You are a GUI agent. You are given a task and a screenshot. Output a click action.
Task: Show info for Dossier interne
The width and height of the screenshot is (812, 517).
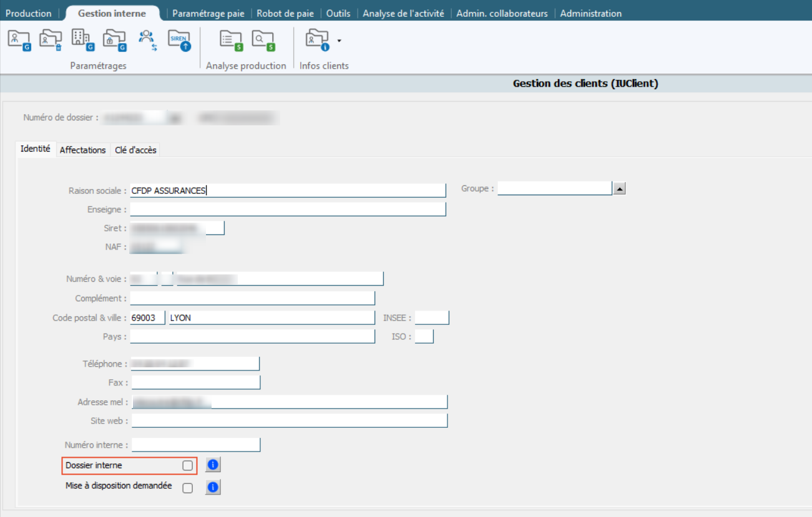(x=213, y=465)
